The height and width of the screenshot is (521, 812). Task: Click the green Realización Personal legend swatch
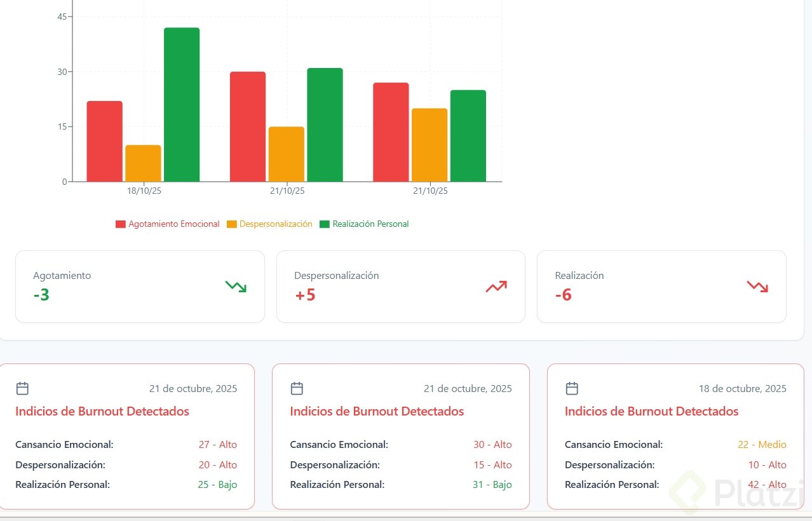[325, 224]
